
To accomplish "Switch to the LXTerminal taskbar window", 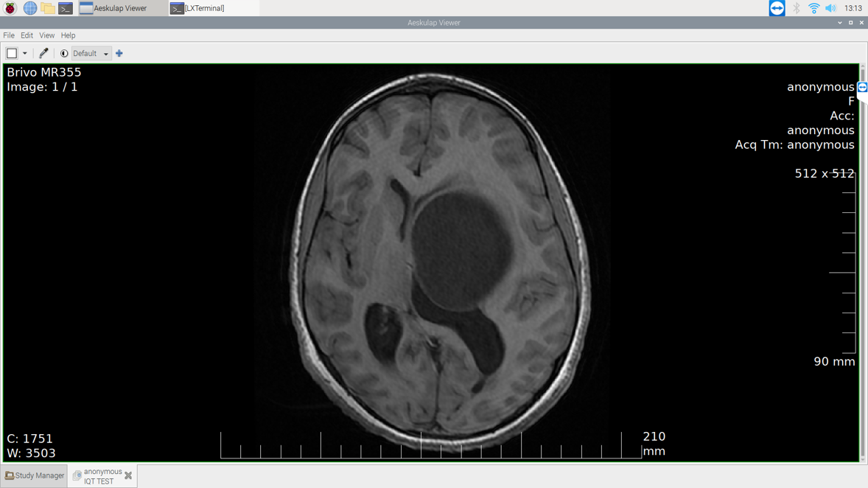I will coord(197,8).
